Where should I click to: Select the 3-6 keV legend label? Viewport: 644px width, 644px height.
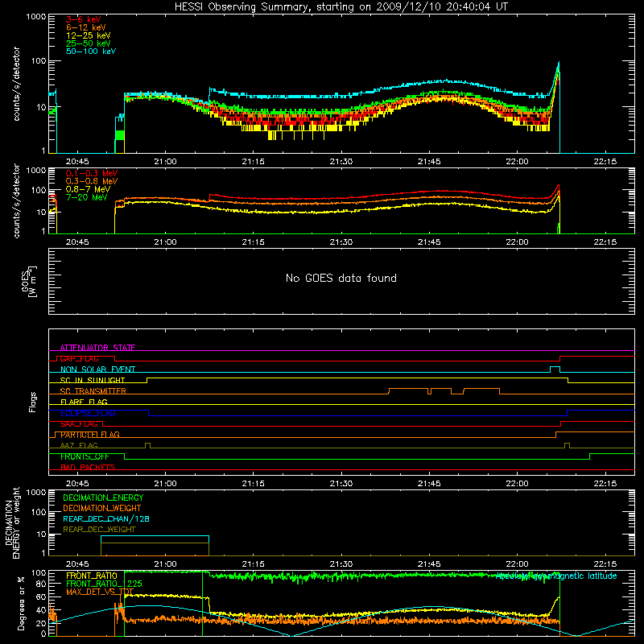[83, 19]
